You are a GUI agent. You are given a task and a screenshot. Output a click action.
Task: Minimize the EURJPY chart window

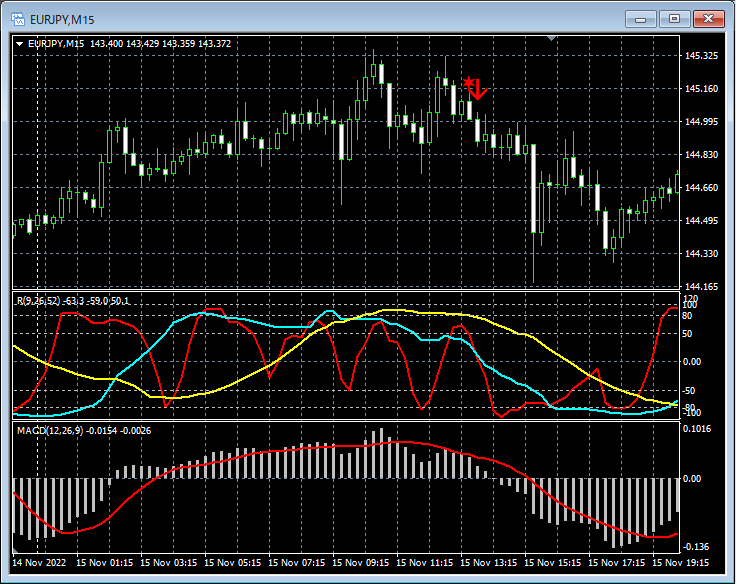pyautogui.click(x=640, y=19)
